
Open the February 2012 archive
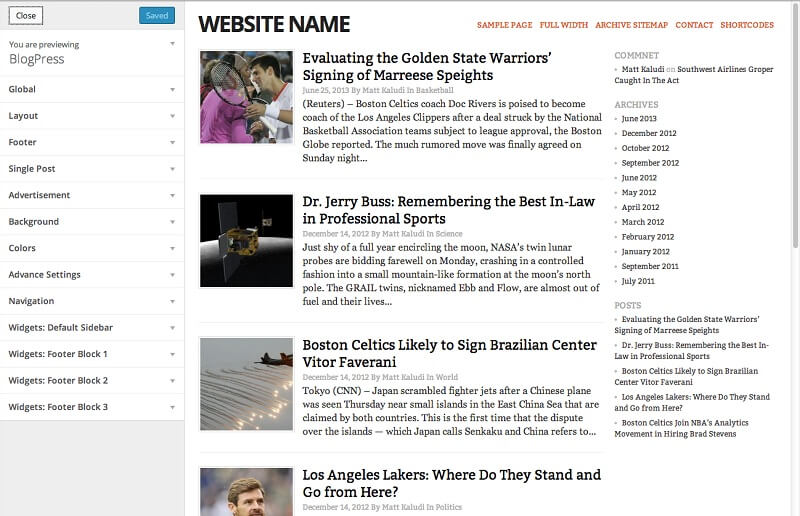(647, 237)
